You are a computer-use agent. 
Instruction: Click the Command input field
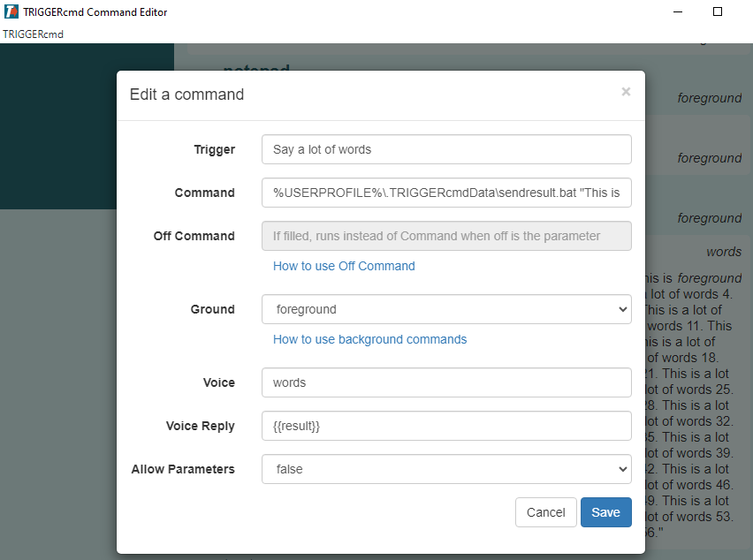pyautogui.click(x=446, y=193)
